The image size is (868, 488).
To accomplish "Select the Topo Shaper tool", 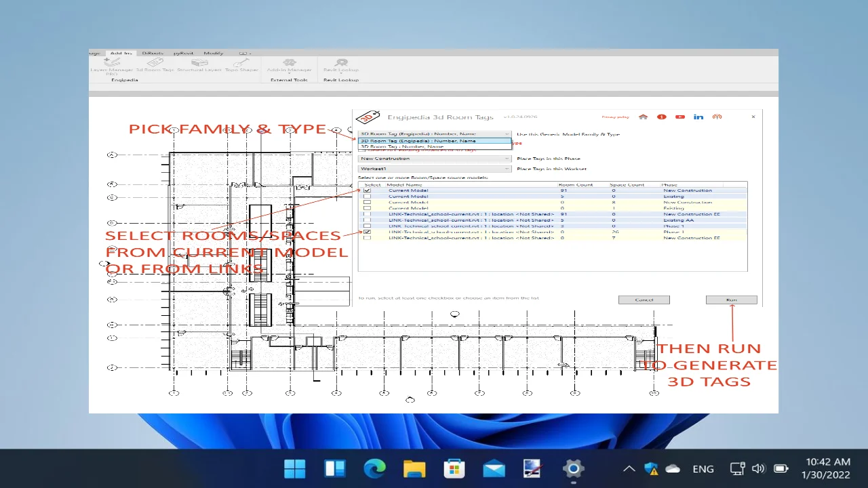I will pyautogui.click(x=241, y=62).
